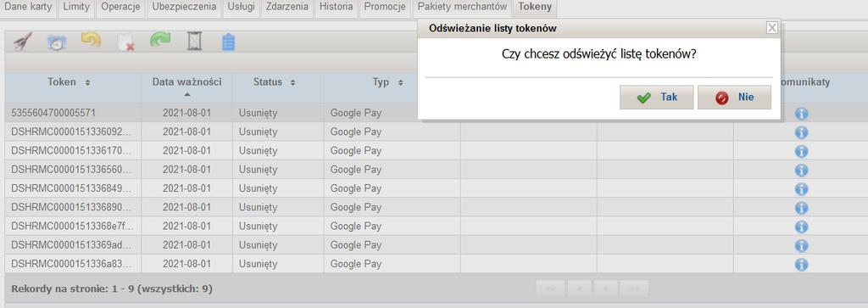
Task: Go to next page of token list
Action: [x=605, y=288]
